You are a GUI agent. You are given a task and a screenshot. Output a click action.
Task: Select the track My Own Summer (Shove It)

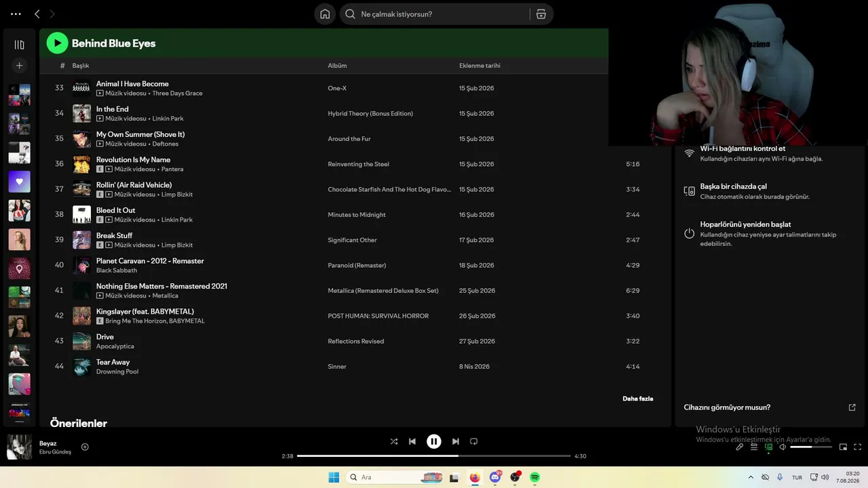click(140, 134)
